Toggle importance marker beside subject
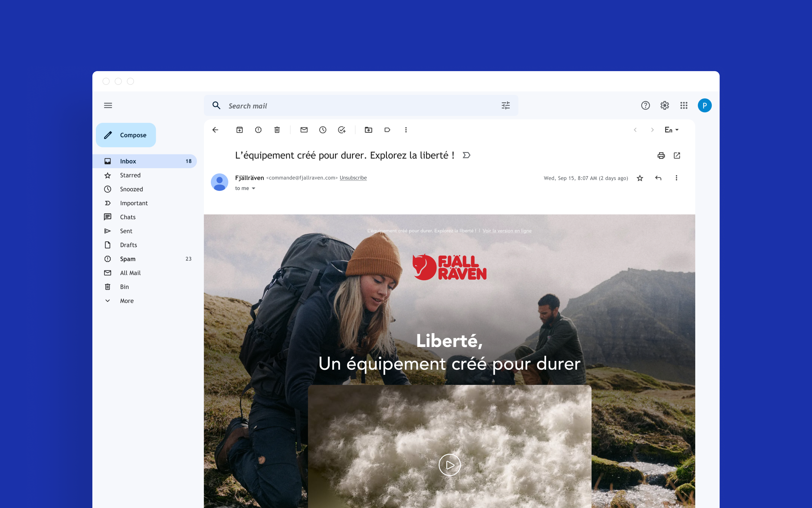The image size is (812, 508). (x=466, y=155)
